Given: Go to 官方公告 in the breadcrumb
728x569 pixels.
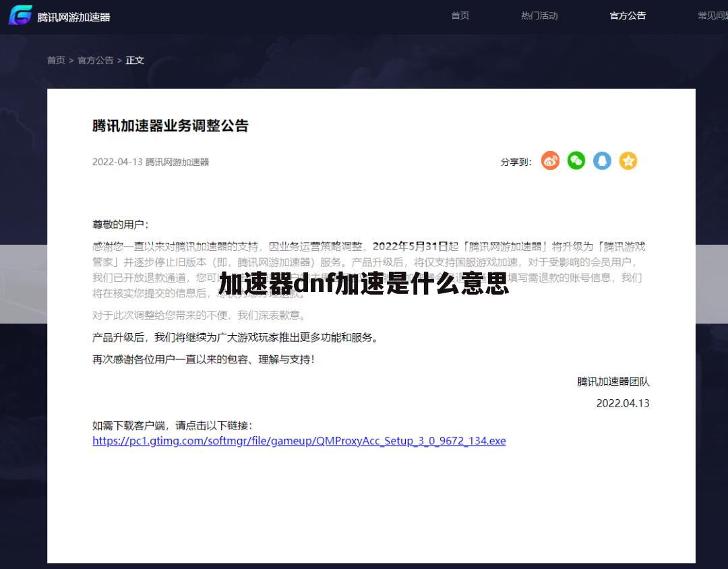Looking at the screenshot, I should [x=95, y=61].
